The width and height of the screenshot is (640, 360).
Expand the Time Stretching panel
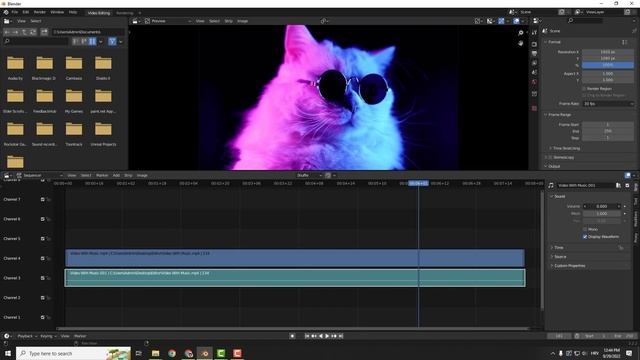[x=566, y=148]
